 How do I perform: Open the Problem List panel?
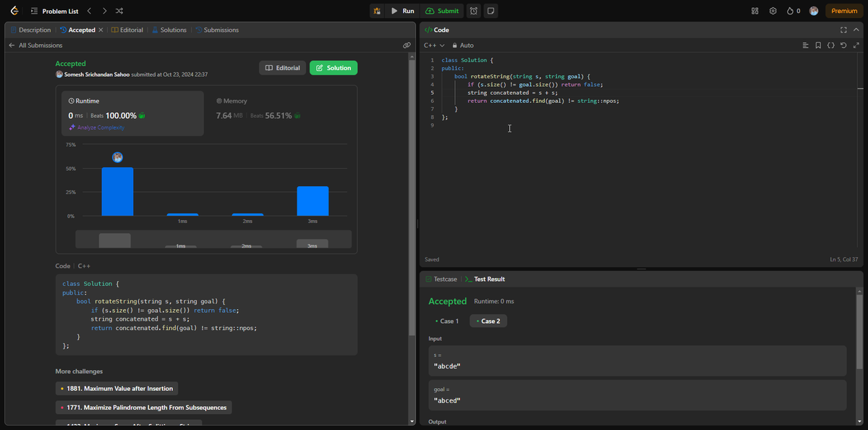[54, 11]
